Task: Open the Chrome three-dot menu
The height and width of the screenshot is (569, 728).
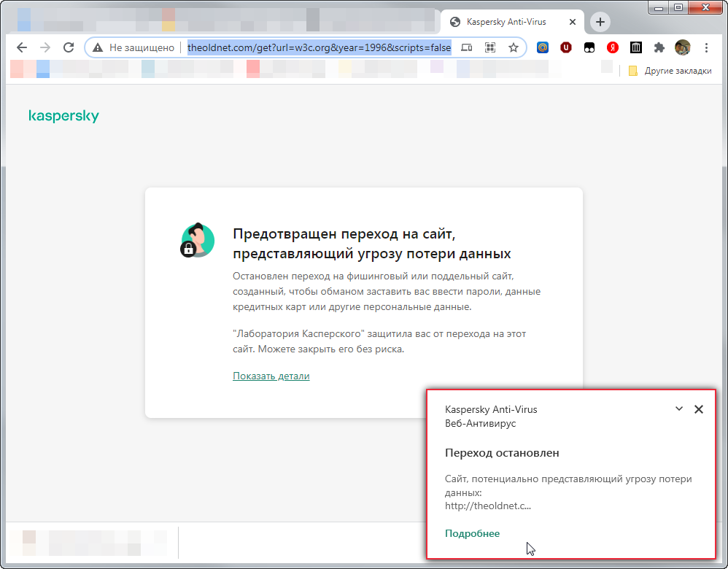Action: click(x=708, y=47)
